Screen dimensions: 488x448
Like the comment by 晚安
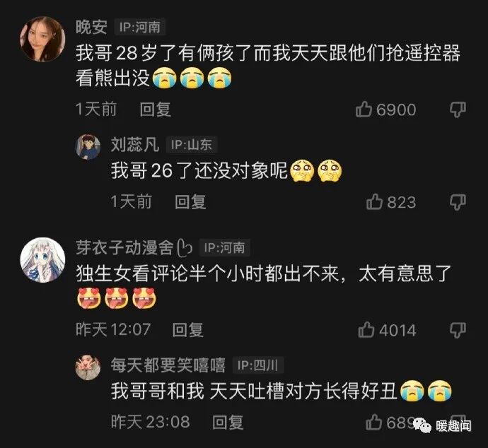click(364, 110)
